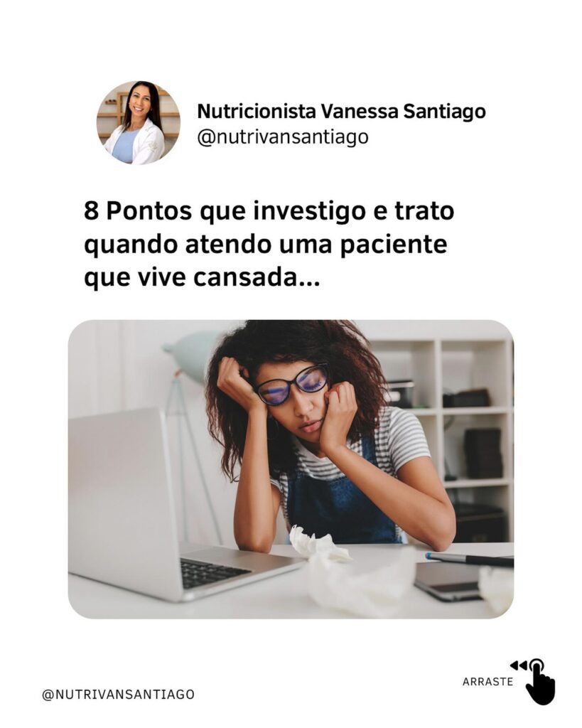Click the woman's black glasses

point(292,384)
